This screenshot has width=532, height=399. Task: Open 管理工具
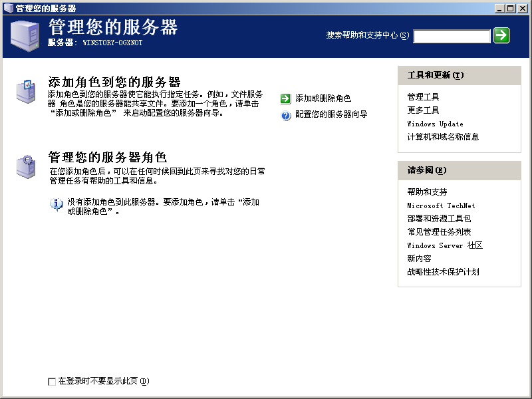(x=425, y=96)
